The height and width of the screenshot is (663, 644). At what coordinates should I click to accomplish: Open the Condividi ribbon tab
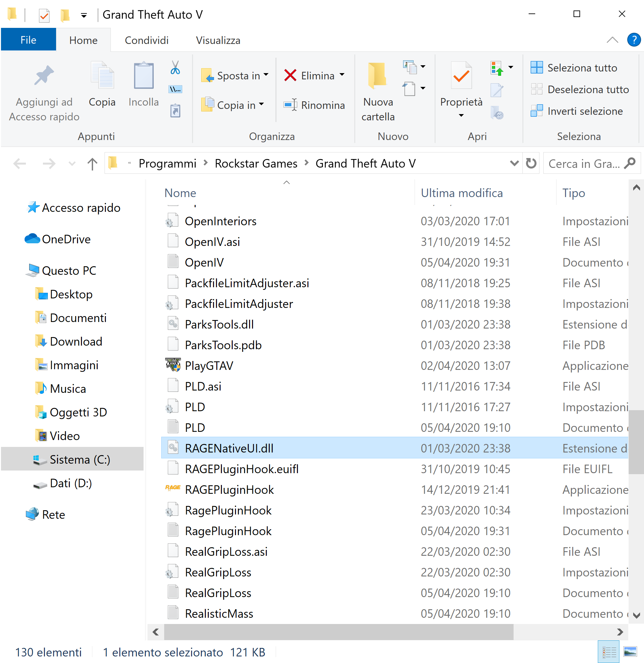(x=146, y=40)
